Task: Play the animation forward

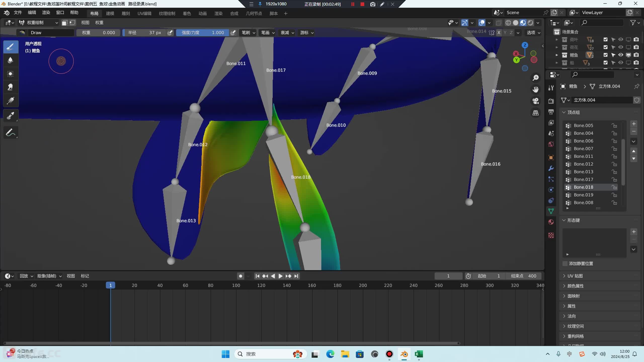Action: (x=280, y=276)
